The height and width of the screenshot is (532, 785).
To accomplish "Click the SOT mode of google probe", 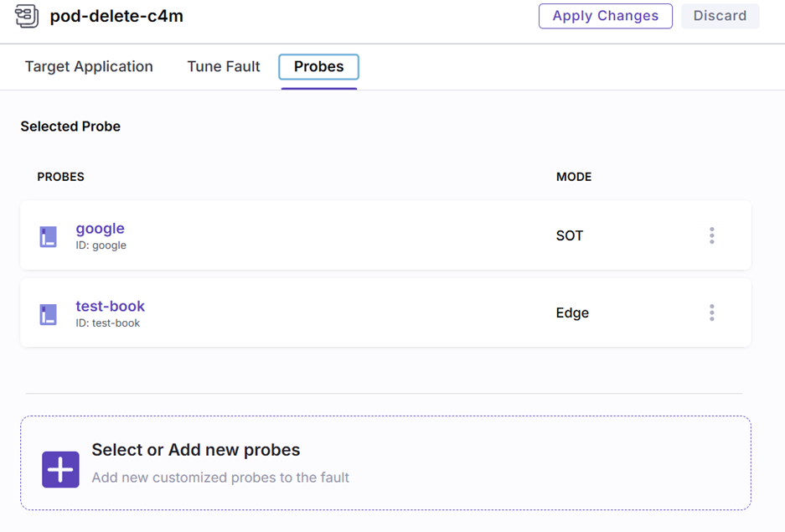I will pos(569,235).
